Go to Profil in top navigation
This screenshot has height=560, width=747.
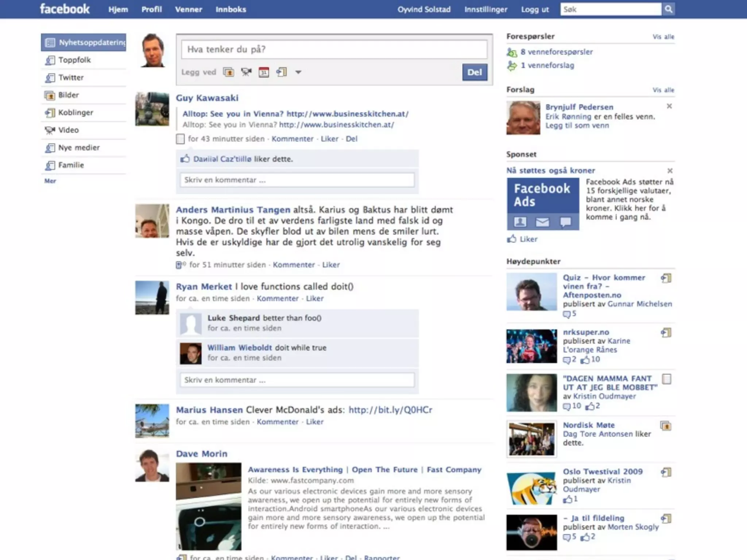[151, 9]
